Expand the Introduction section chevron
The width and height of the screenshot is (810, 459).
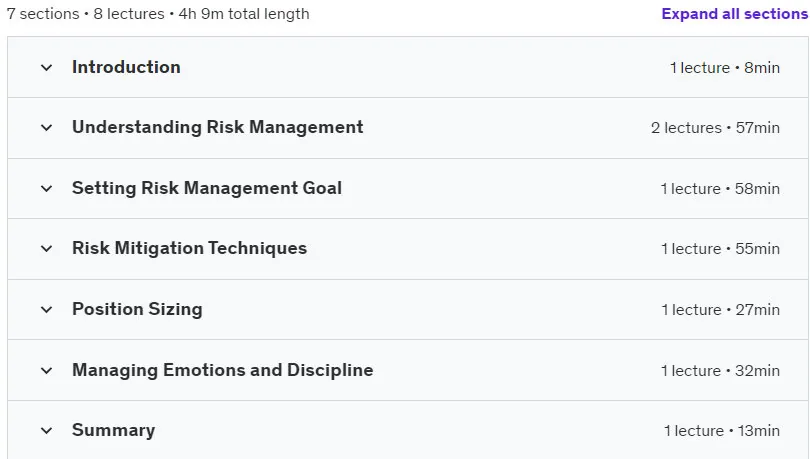[x=46, y=68]
